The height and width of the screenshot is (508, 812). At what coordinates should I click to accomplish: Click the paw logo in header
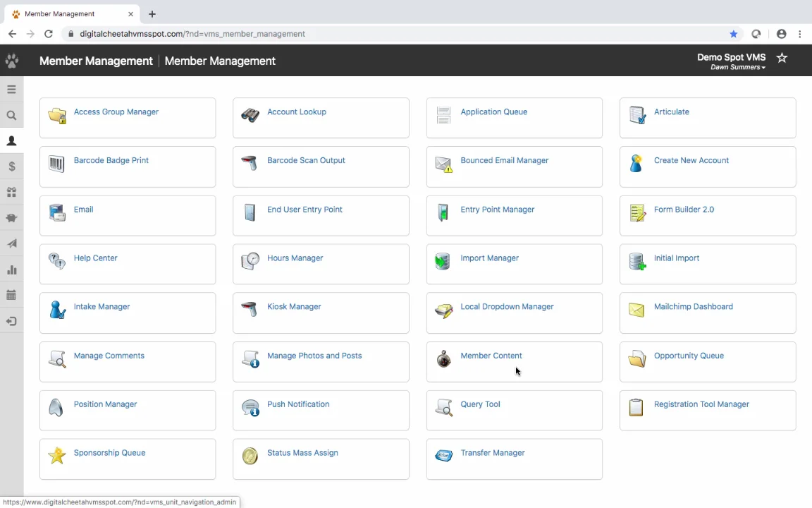click(x=11, y=61)
